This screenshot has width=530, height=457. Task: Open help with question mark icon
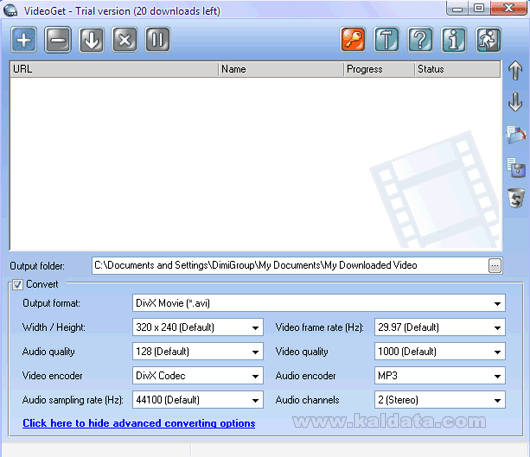pos(420,40)
